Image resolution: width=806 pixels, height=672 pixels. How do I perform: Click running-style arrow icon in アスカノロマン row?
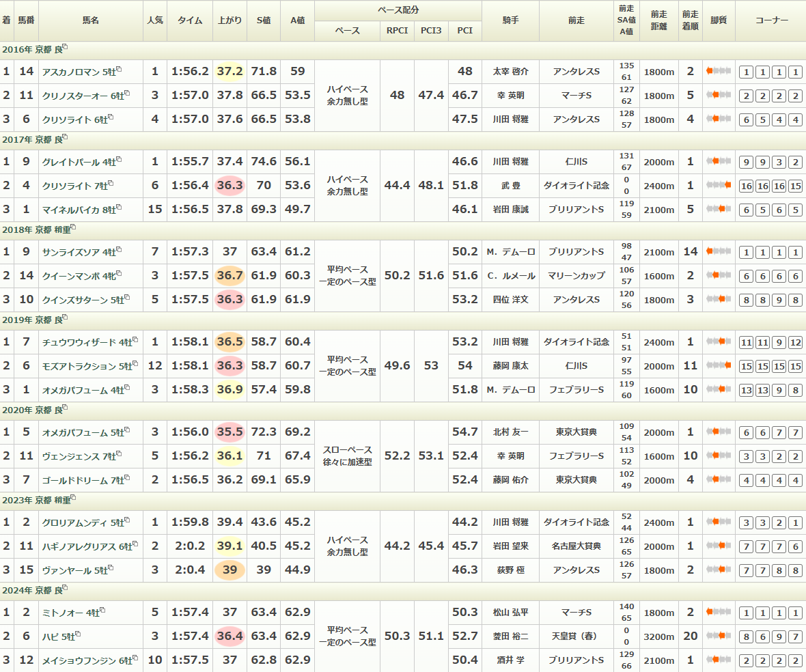coord(718,71)
